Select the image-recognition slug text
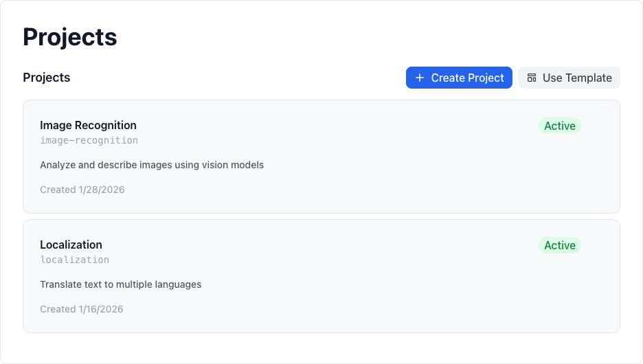The image size is (643, 364). [x=89, y=140]
